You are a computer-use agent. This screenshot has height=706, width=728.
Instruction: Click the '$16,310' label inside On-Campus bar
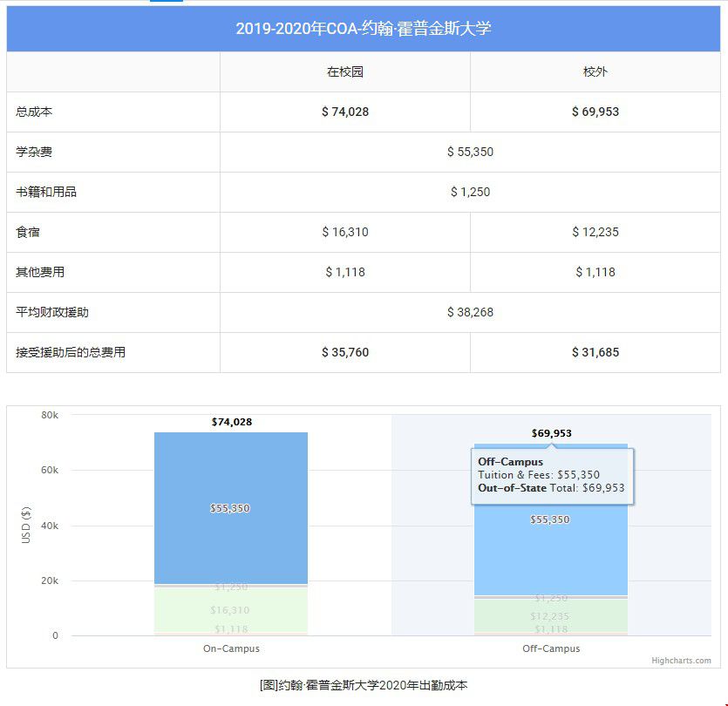(230, 610)
